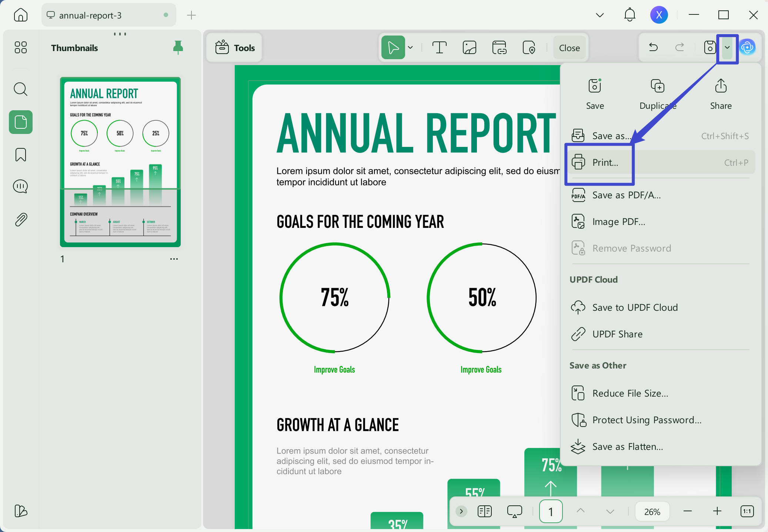The image size is (768, 532).
Task: Go to next page arrow
Action: coord(610,512)
